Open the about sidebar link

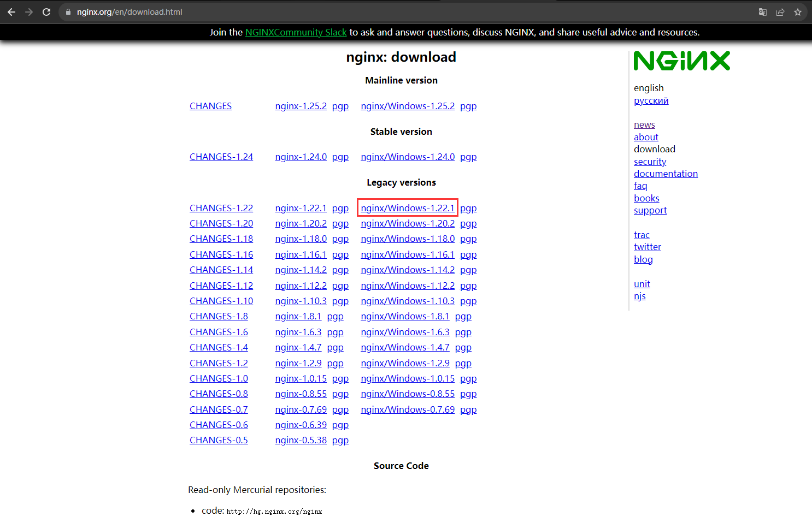(646, 137)
